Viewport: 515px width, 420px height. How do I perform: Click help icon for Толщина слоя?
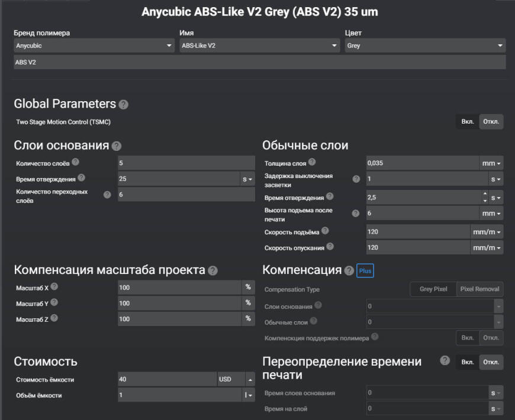pyautogui.click(x=312, y=162)
